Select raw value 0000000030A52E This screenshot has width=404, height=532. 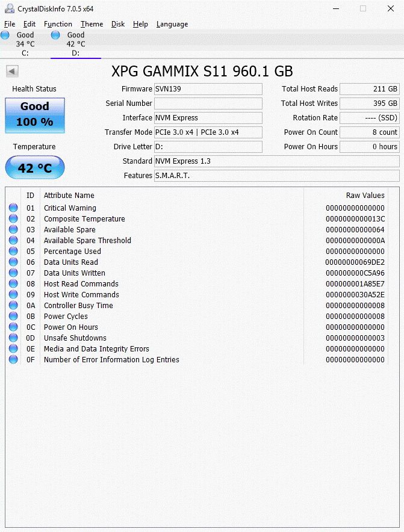(x=355, y=295)
